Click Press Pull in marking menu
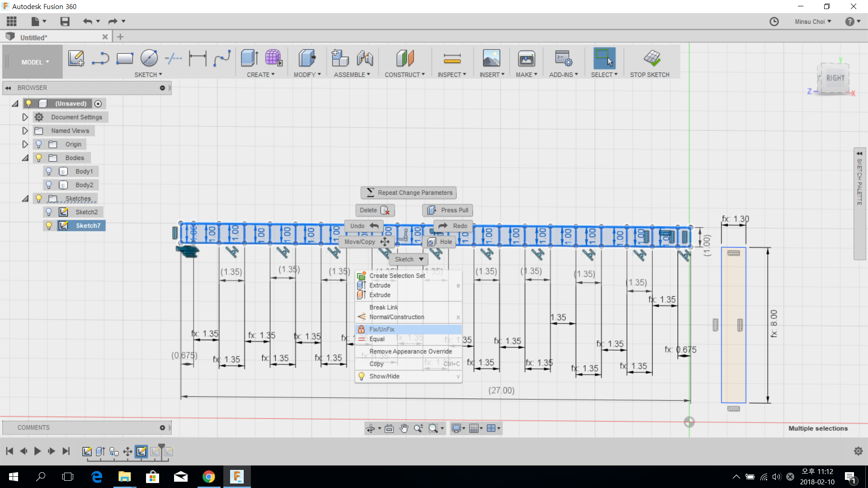 pyautogui.click(x=448, y=210)
